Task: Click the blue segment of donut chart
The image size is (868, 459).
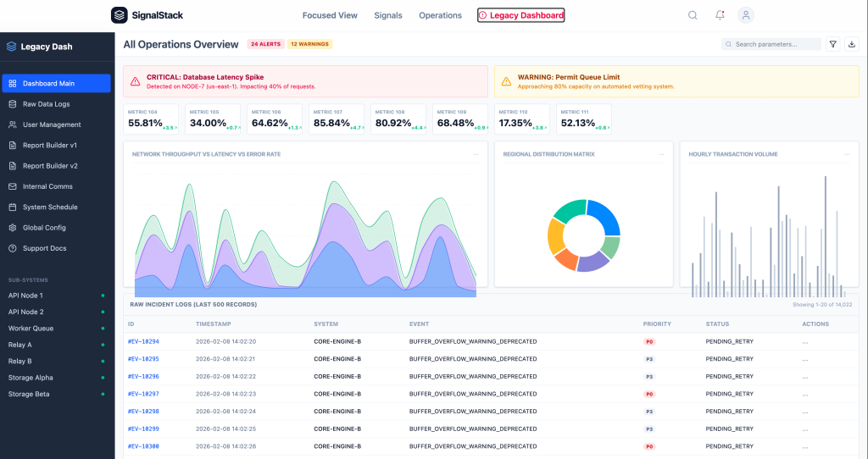Action: pos(604,216)
